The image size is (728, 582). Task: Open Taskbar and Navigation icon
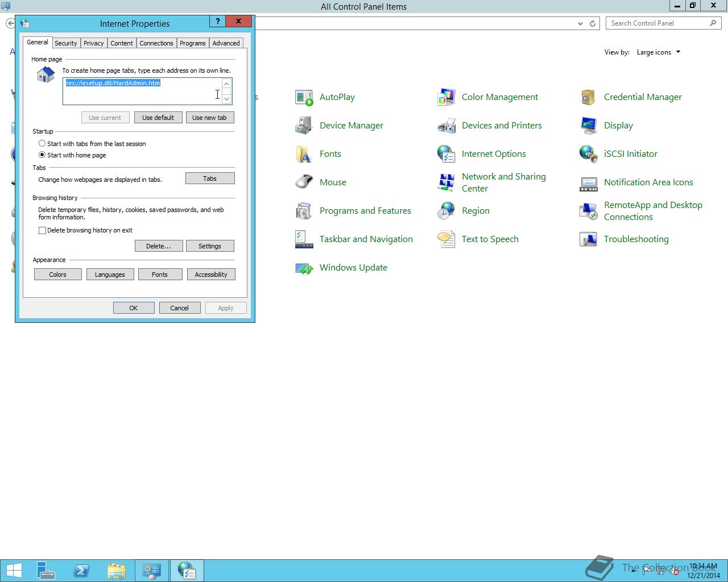[304, 239]
